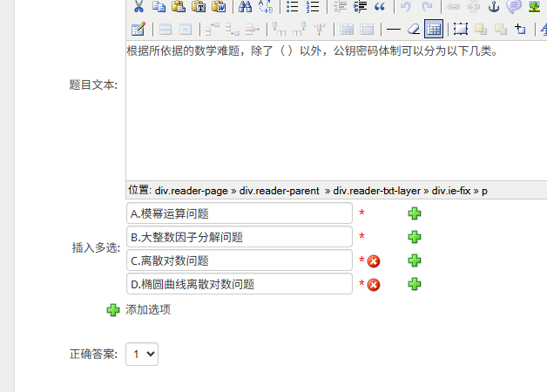Click the eraser Remove Format icon
Screen dimensions: 547x392
point(414,29)
